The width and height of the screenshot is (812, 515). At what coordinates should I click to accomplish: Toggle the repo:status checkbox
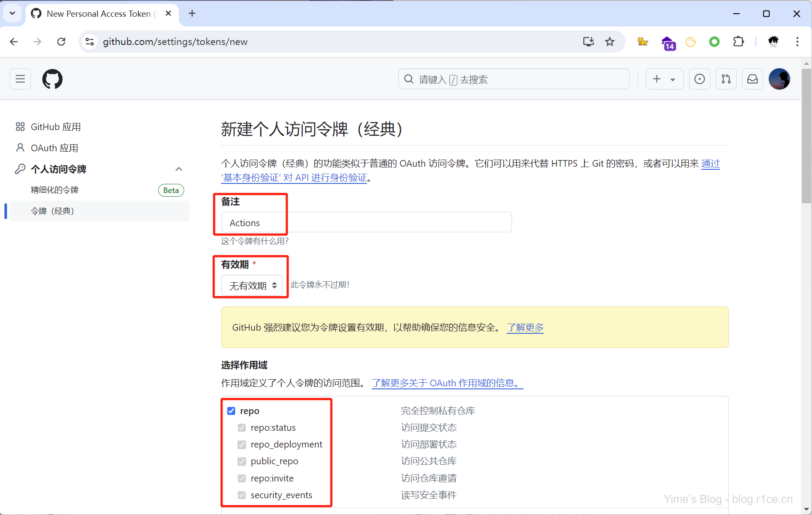coord(242,428)
